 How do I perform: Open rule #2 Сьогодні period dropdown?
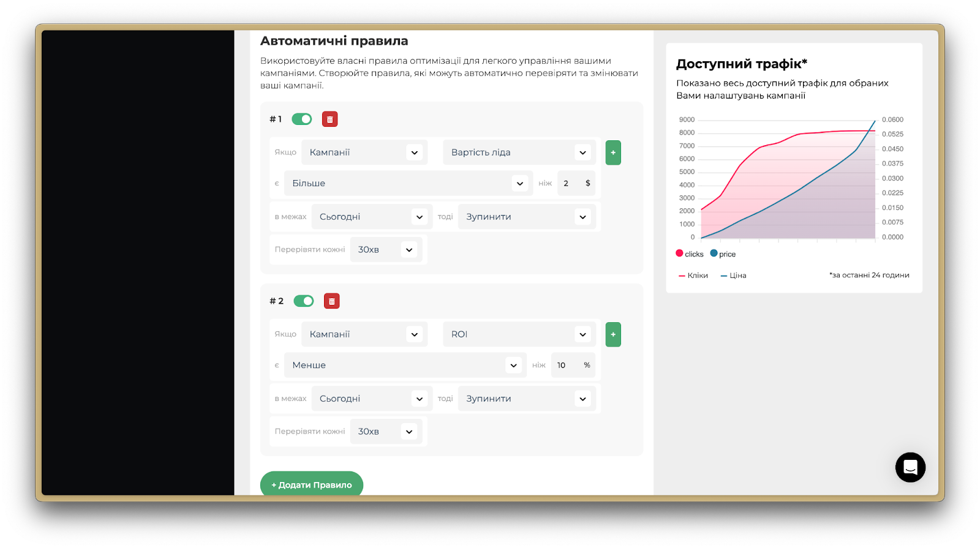pos(372,399)
